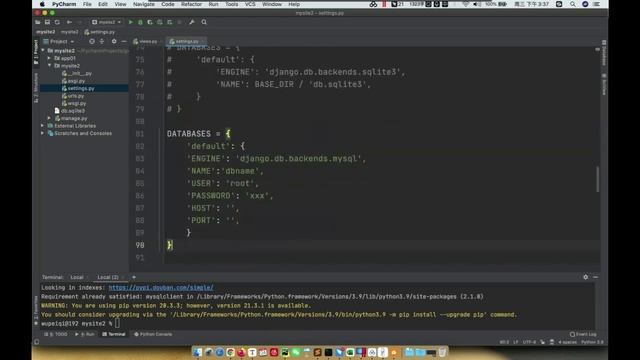Hide the Project panel with minus icon

(124, 41)
